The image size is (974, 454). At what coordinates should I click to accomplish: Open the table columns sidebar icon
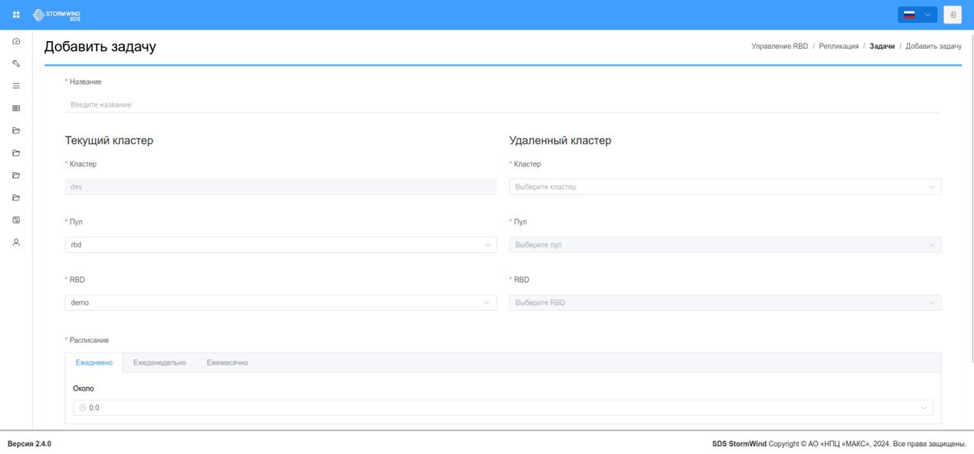[x=16, y=108]
